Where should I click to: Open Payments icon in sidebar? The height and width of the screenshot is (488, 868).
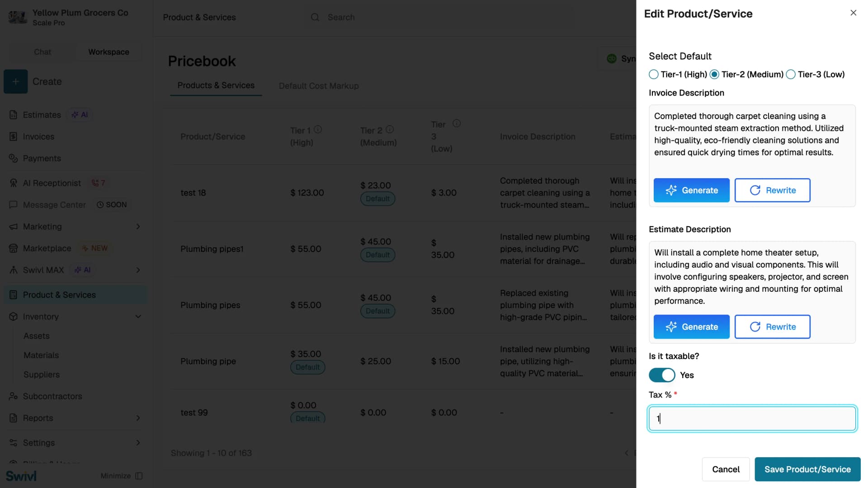pyautogui.click(x=14, y=158)
